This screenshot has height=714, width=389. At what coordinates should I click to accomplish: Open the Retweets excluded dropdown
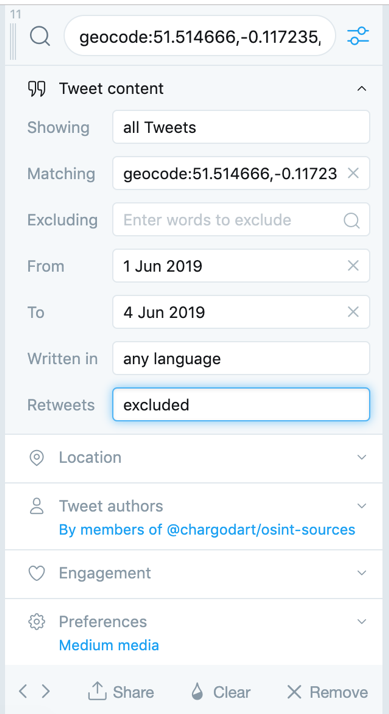click(241, 404)
